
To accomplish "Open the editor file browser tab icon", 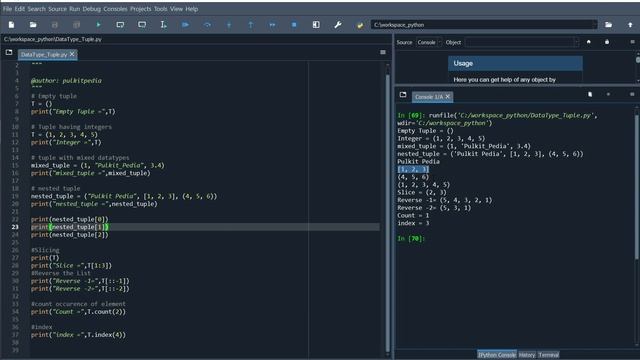I will pos(9,53).
